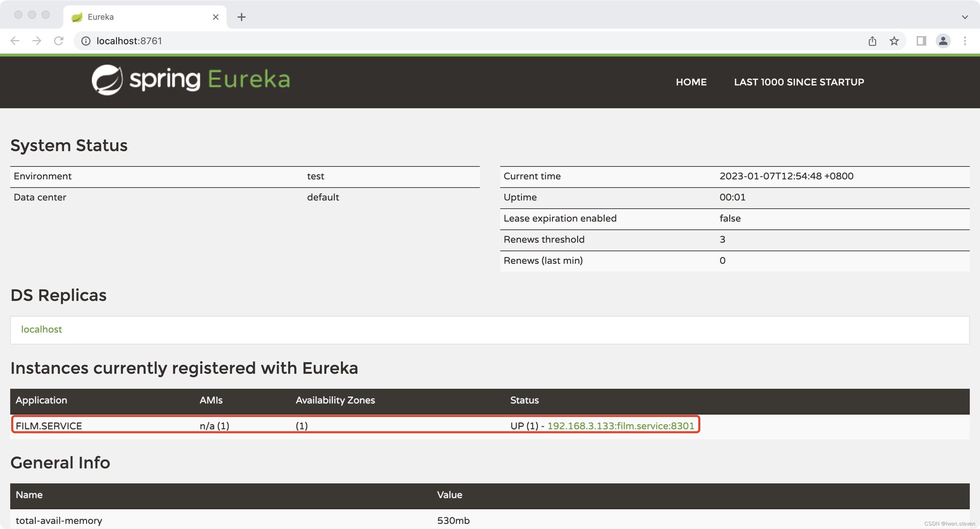This screenshot has height=529, width=980.
Task: Go to the HOME nav item
Action: pyautogui.click(x=691, y=82)
